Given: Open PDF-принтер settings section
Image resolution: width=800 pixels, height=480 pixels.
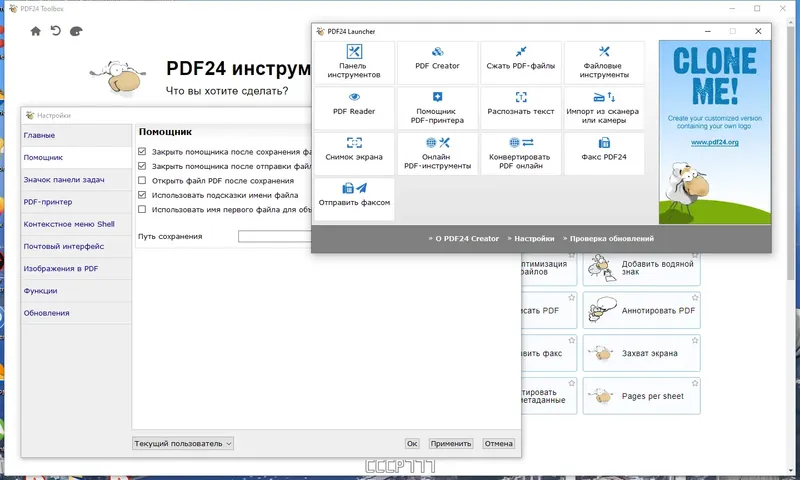Looking at the screenshot, I should pyautogui.click(x=77, y=202).
